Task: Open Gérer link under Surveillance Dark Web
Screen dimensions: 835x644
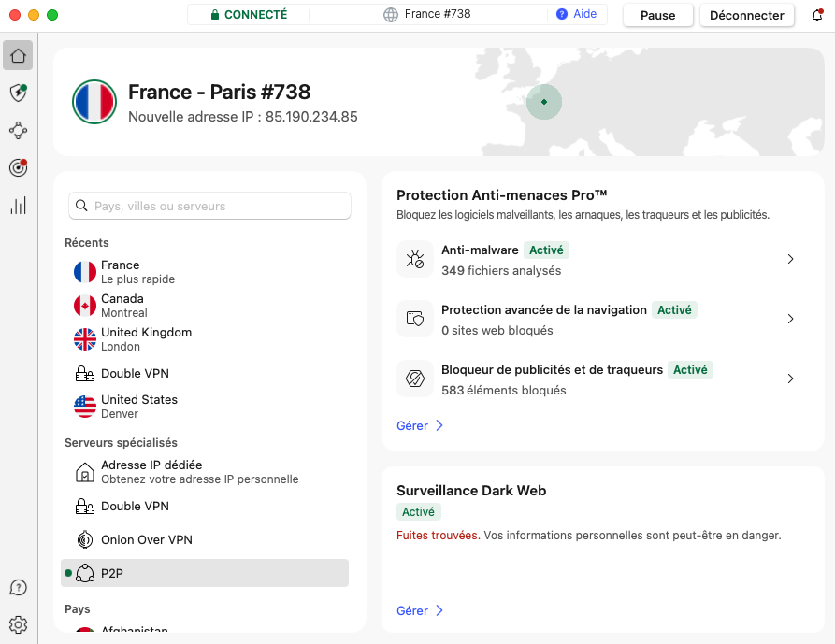Action: [419, 610]
